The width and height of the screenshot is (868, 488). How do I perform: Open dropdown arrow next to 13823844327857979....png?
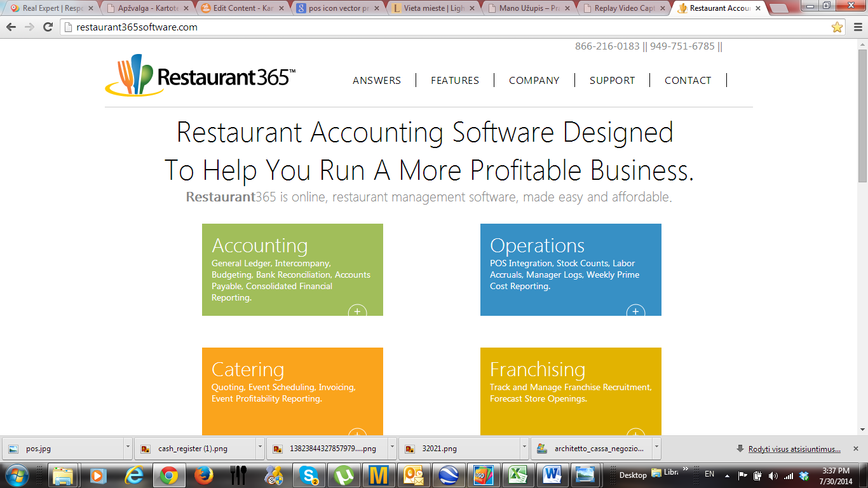coord(392,449)
